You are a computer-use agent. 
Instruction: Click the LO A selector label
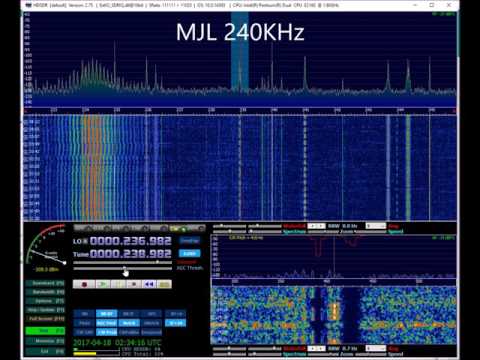pos(80,241)
